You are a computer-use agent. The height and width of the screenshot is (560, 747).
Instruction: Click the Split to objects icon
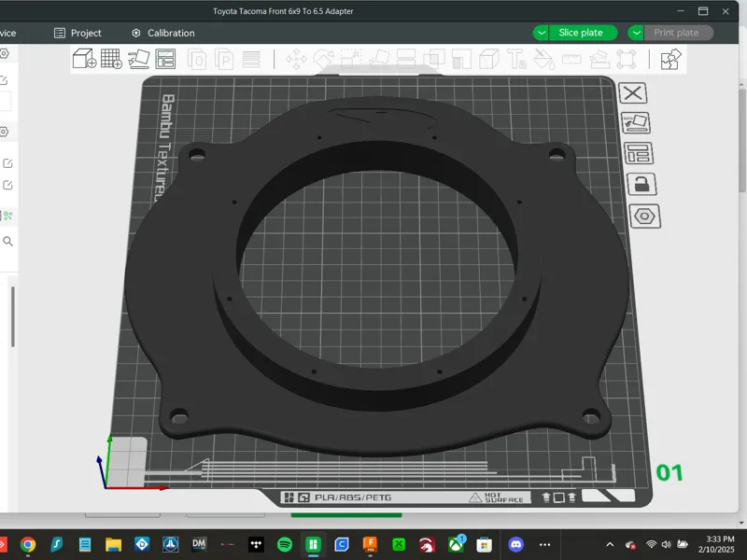point(197,60)
